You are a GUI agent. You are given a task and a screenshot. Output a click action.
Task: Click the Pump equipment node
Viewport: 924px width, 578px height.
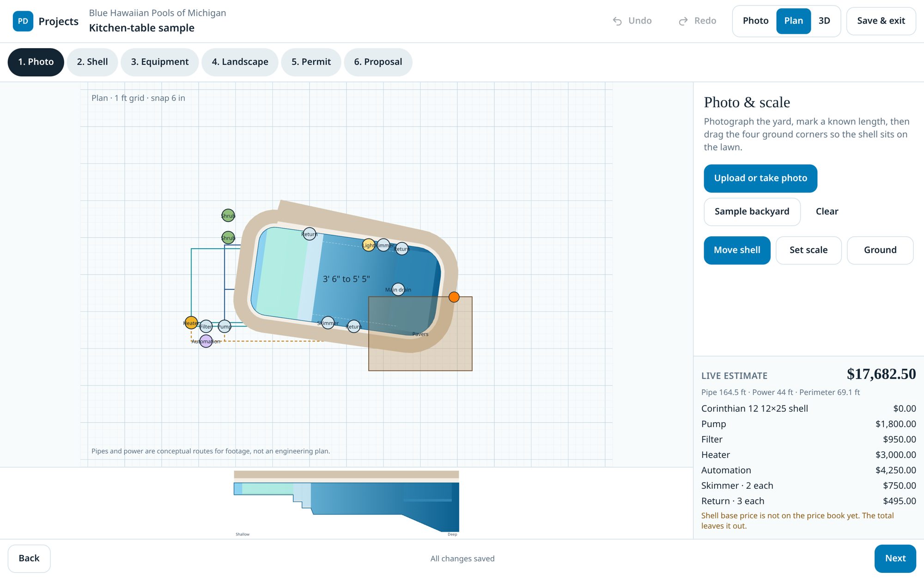[225, 326]
